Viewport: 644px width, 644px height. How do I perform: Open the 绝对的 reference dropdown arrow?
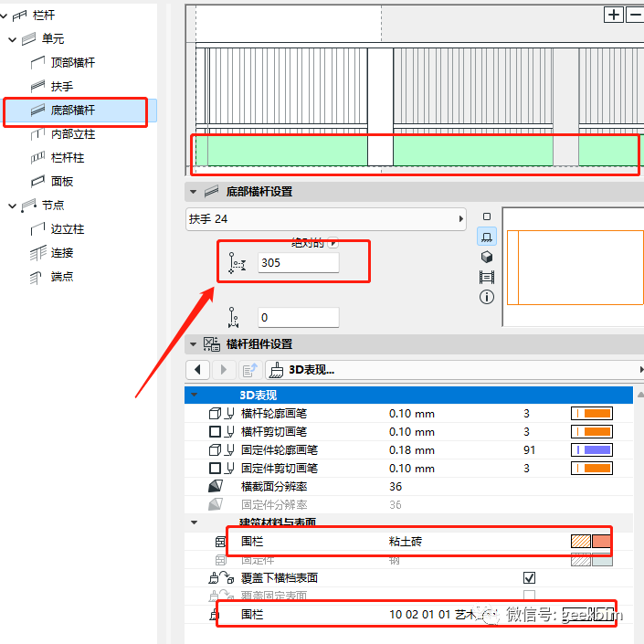pos(333,243)
